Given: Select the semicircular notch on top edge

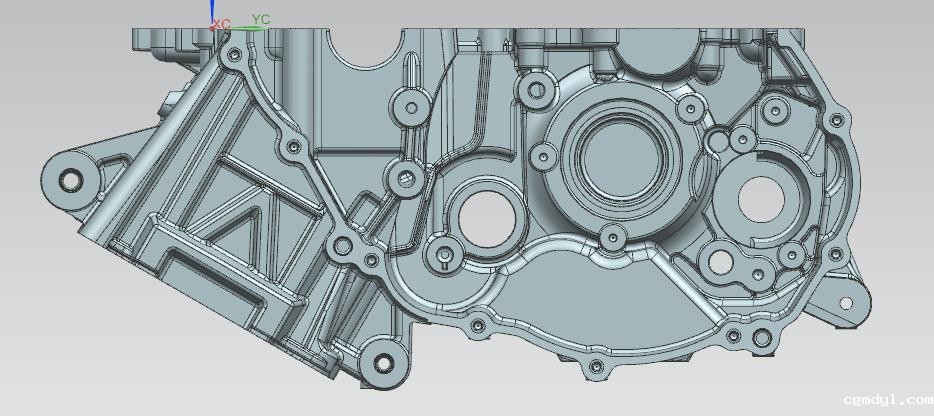Looking at the screenshot, I should click(365, 47).
